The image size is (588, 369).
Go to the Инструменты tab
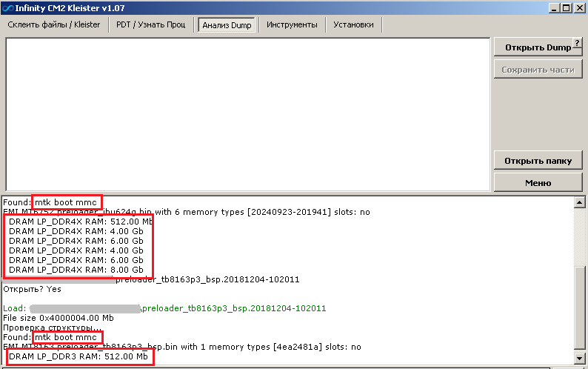[x=292, y=24]
